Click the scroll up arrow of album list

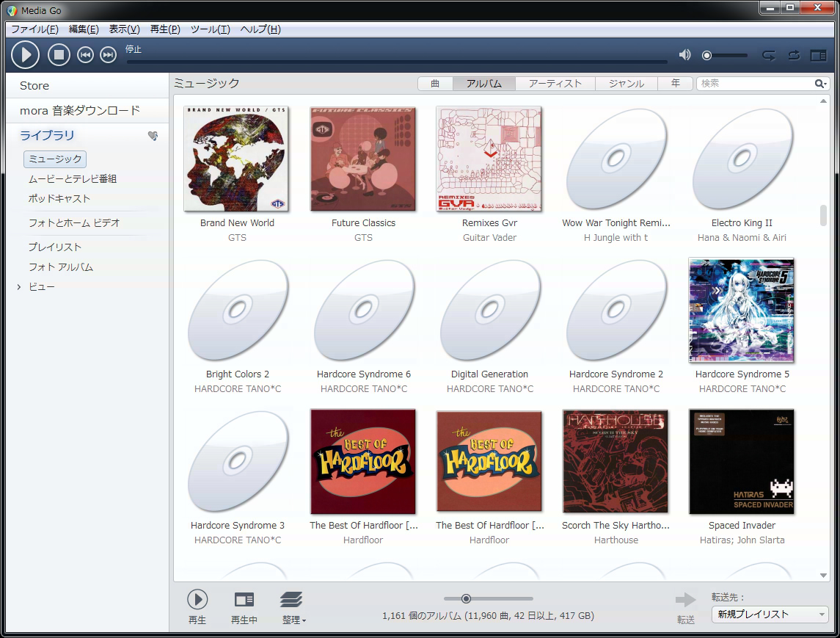coord(823,101)
